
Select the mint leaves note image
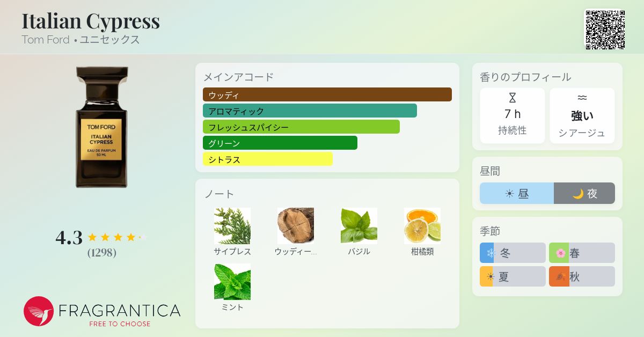click(x=232, y=282)
